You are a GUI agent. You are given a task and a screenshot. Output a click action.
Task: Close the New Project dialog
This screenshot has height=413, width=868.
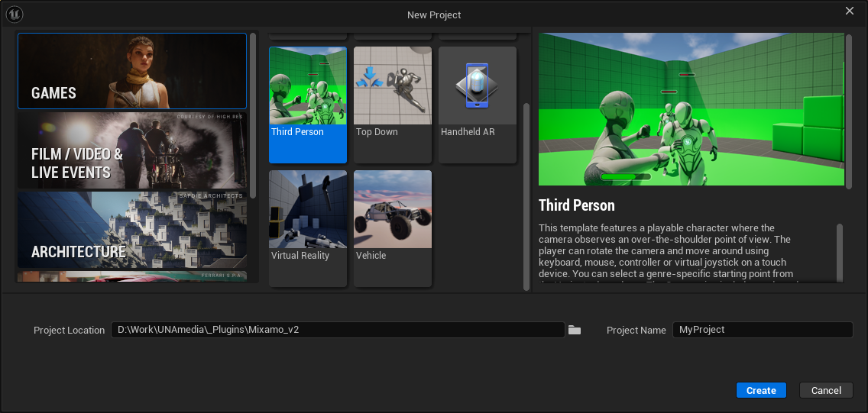[x=850, y=11]
